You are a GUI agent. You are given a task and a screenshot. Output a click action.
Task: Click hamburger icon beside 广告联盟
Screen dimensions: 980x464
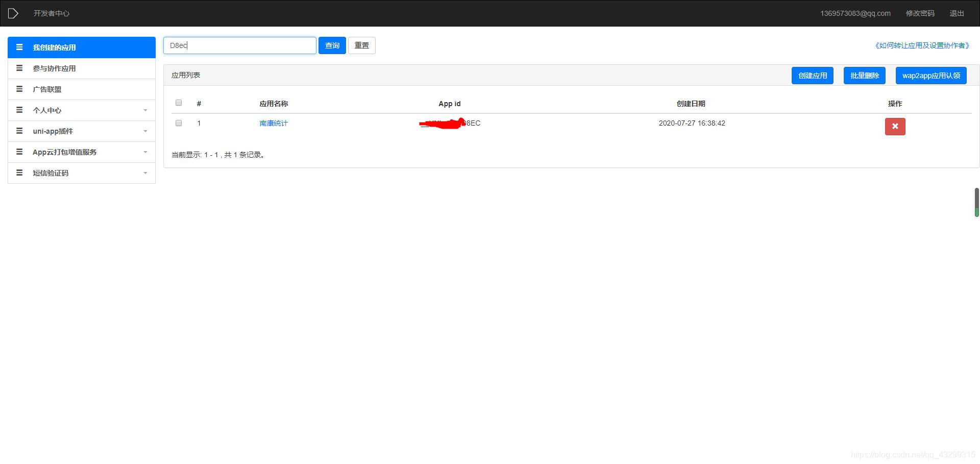[19, 89]
